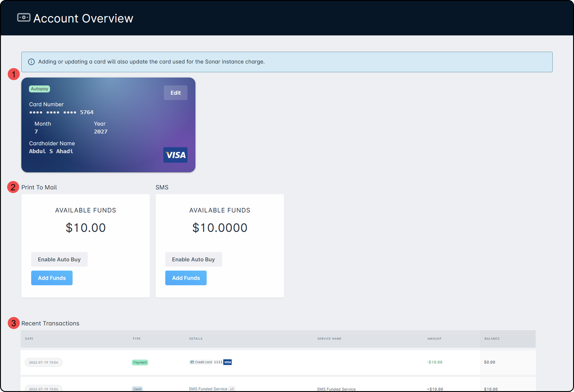Add Funds to Print To Mail

click(52, 278)
